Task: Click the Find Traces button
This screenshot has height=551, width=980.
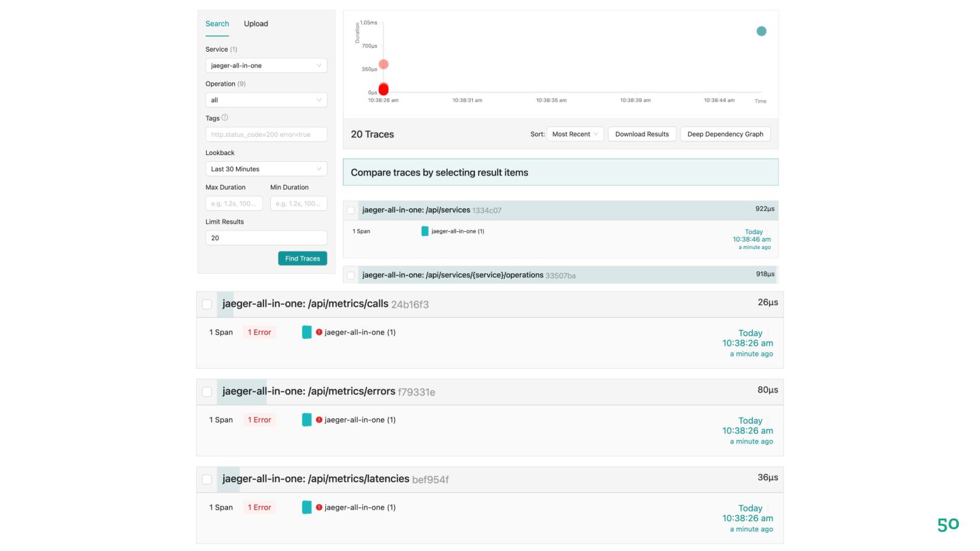Action: point(302,258)
